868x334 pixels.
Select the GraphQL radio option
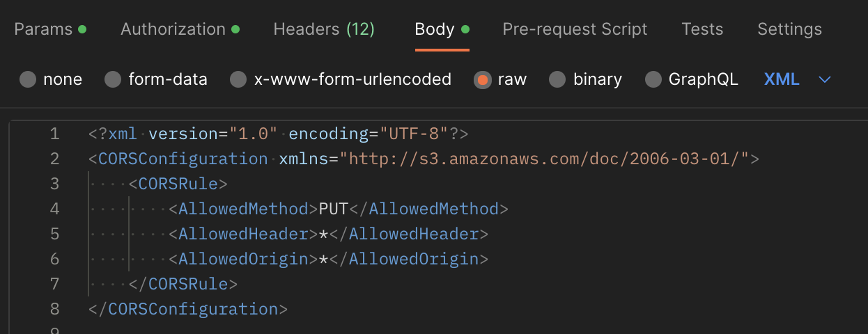coord(653,79)
